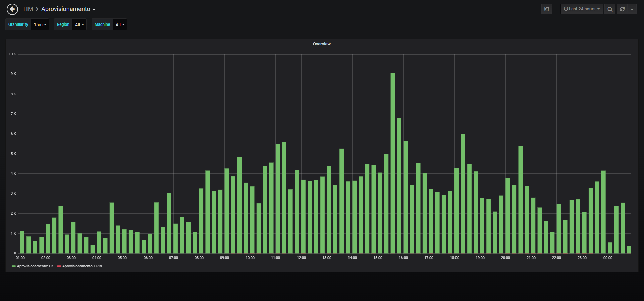Screen dimensions: 644x301
Task: Click the back arrow icon
Action: (12, 9)
